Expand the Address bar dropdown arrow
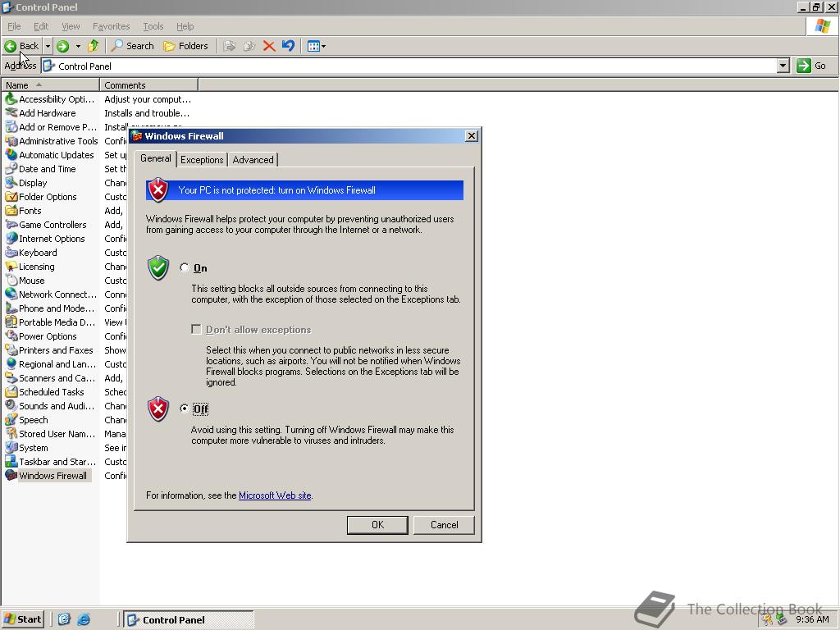840x630 pixels. click(x=783, y=66)
